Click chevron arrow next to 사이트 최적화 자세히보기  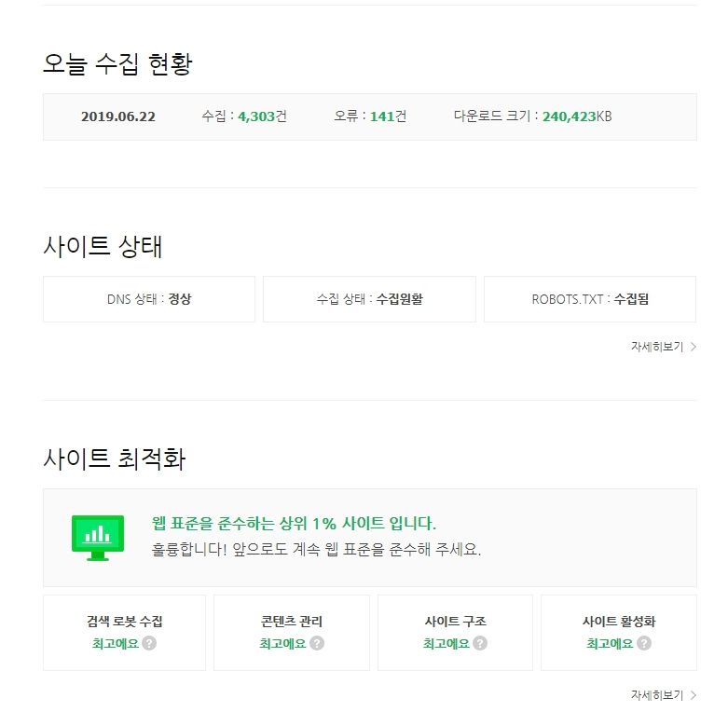pyautogui.click(x=694, y=695)
